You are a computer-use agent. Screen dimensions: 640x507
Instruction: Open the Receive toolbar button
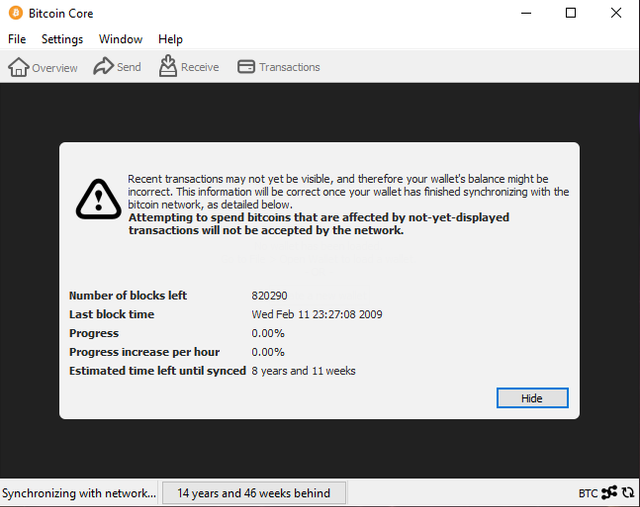189,67
